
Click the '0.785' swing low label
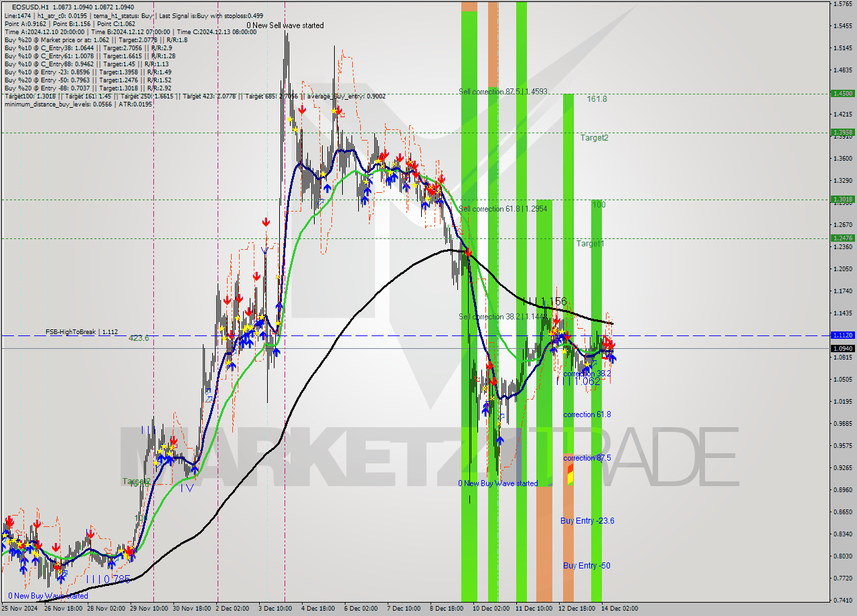(x=116, y=579)
